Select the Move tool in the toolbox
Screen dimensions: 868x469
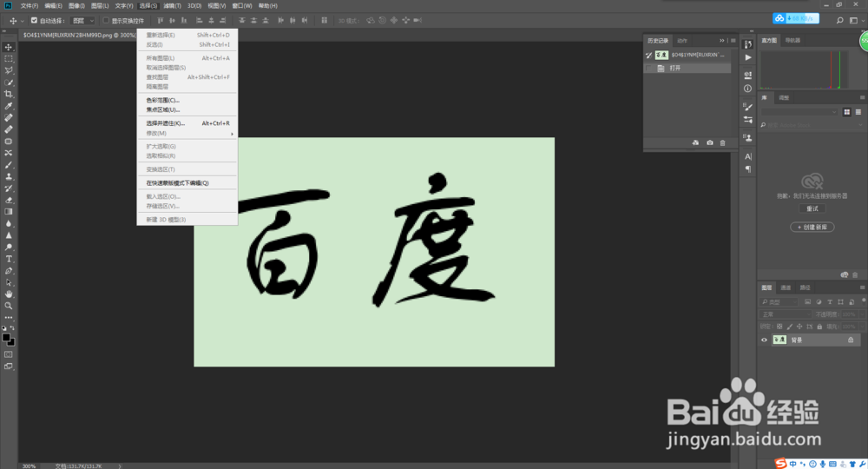tap(9, 47)
